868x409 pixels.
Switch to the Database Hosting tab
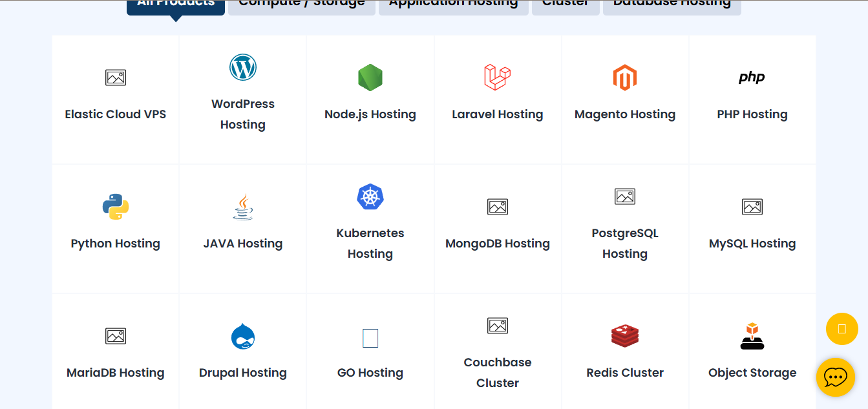coord(672,5)
